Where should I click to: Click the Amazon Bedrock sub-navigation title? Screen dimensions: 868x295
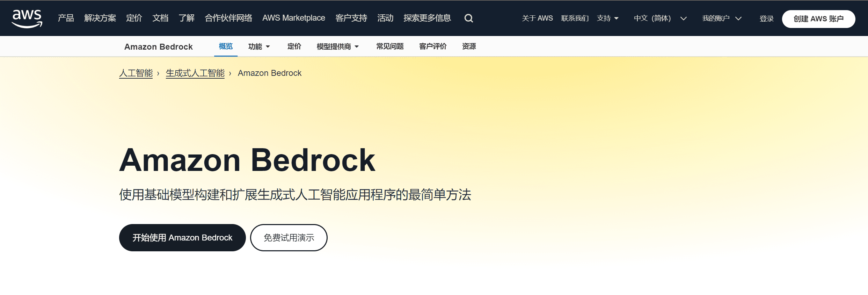point(159,47)
